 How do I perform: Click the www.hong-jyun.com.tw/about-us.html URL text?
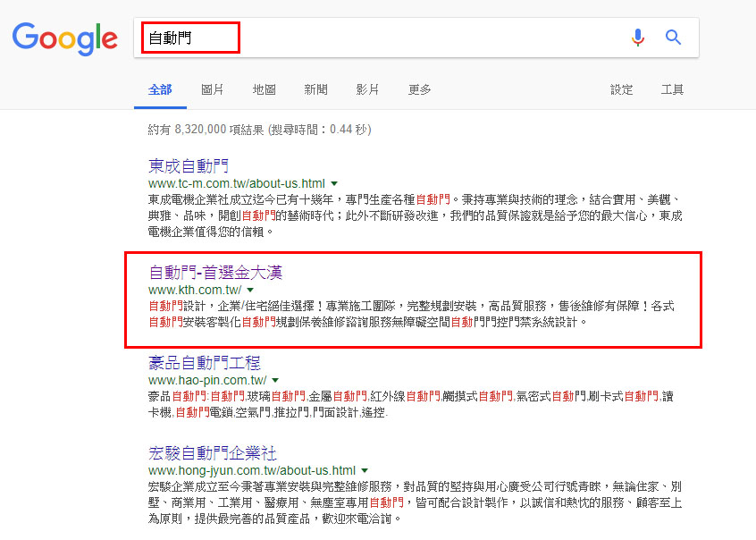coord(252,470)
